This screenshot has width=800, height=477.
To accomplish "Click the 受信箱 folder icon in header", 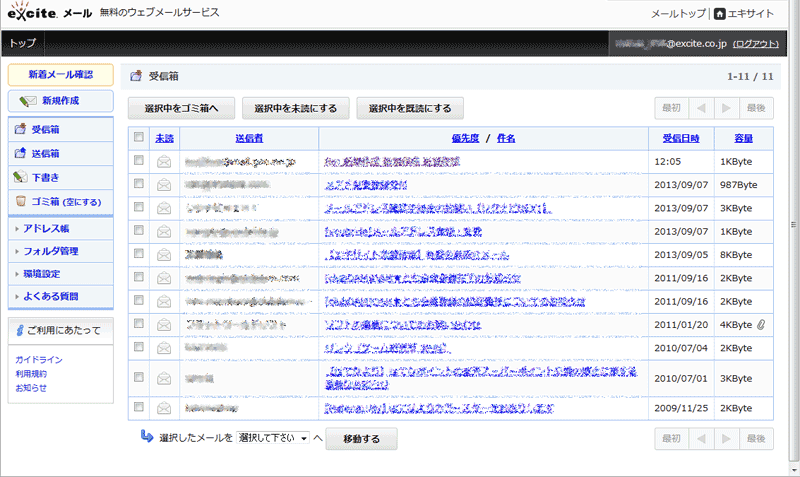I will click(136, 76).
